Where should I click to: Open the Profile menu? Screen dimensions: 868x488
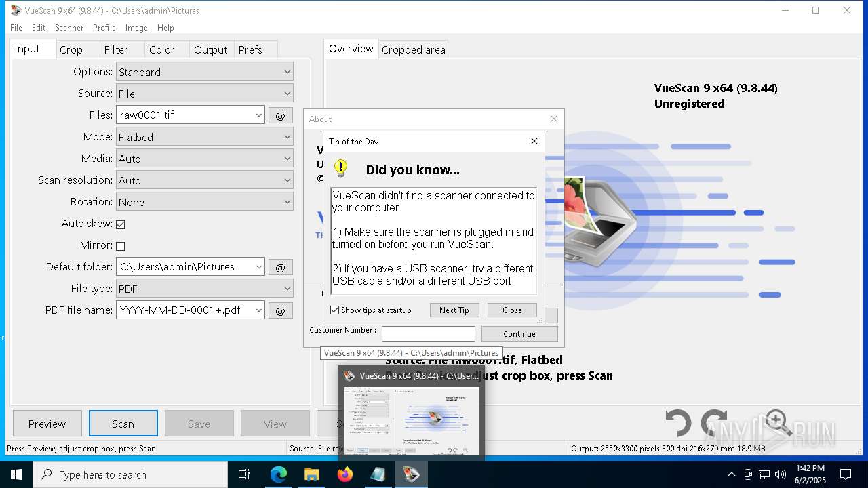coord(104,28)
